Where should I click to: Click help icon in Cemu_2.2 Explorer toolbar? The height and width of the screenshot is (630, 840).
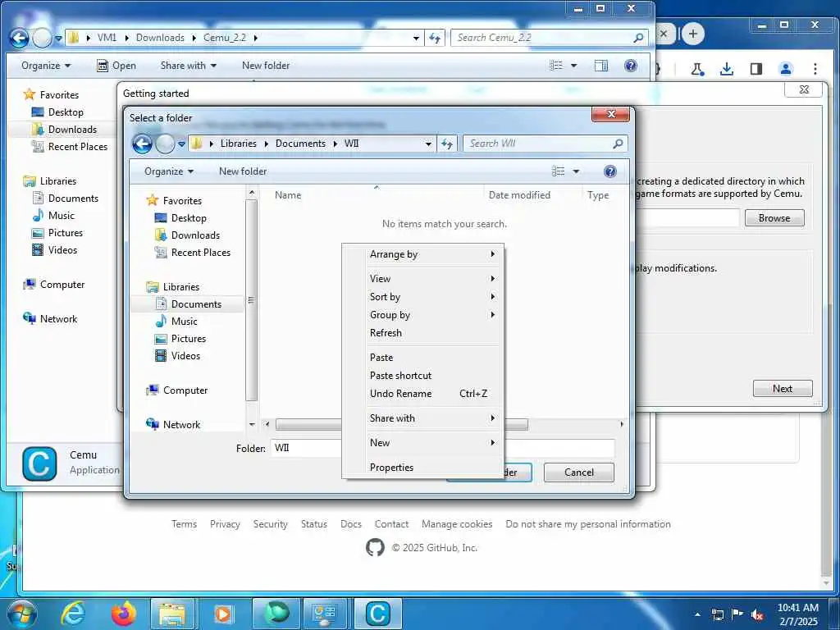631,66
